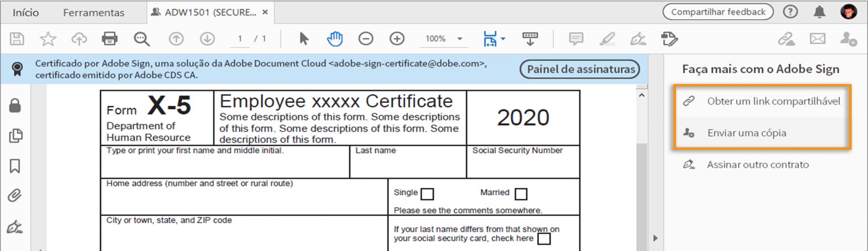This screenshot has height=251, width=868.
Task: Open the Bookmarks panel icon
Action: pyautogui.click(x=15, y=166)
